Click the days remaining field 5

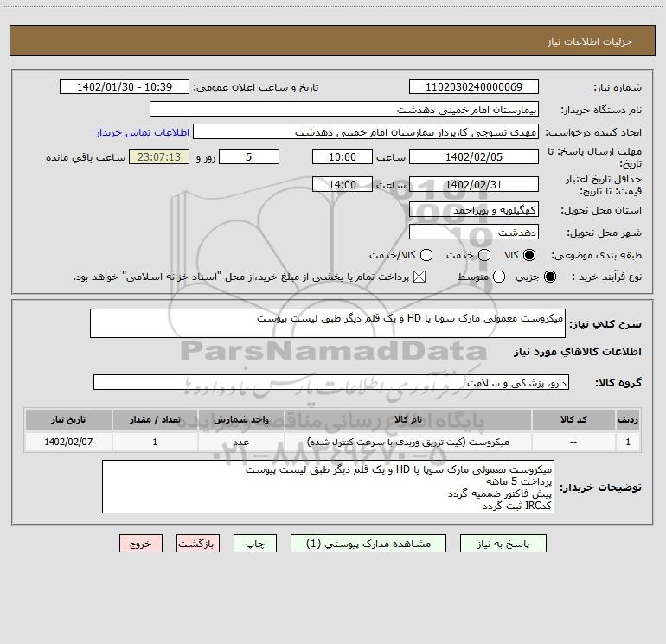[249, 156]
